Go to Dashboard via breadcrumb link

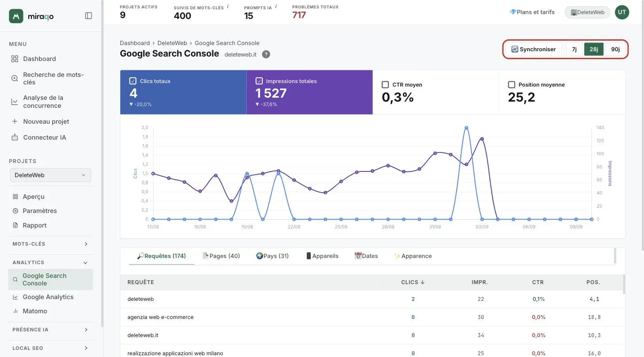click(x=135, y=43)
